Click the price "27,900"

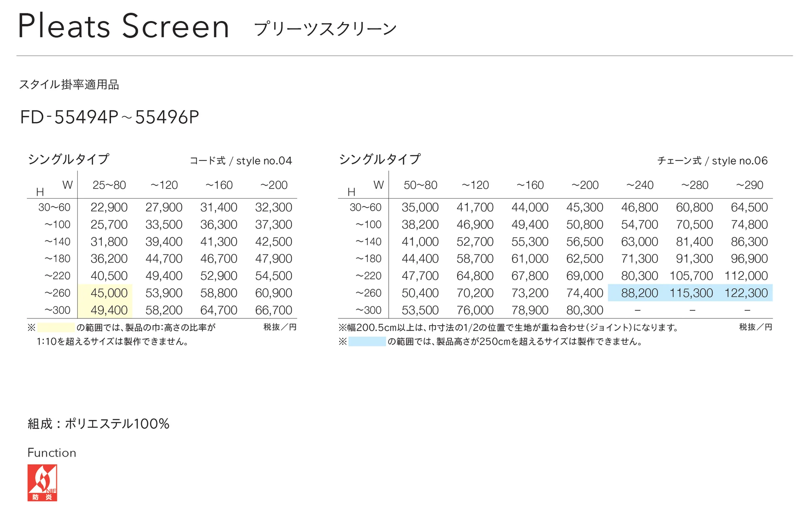click(164, 208)
